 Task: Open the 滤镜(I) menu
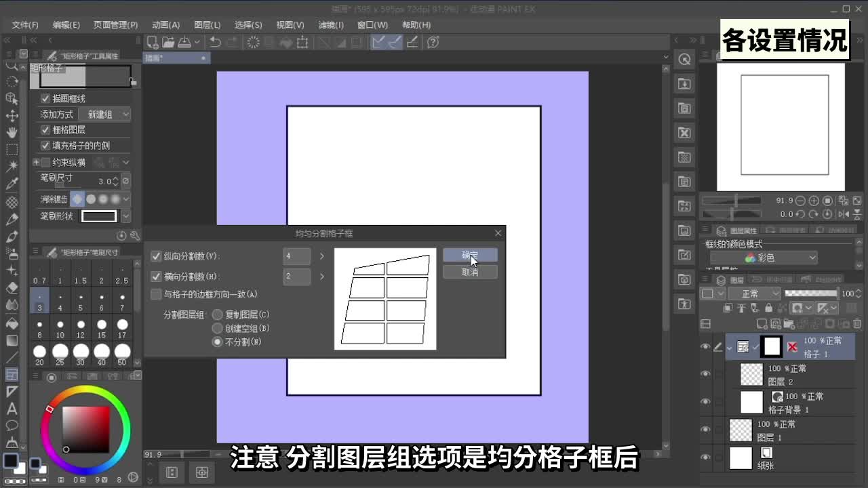coord(331,25)
